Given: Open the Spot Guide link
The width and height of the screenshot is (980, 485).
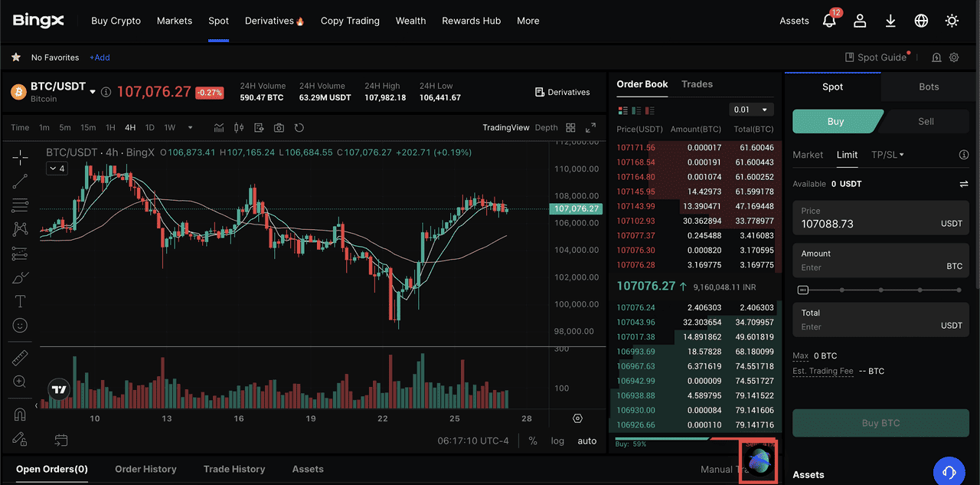Looking at the screenshot, I should (x=877, y=57).
